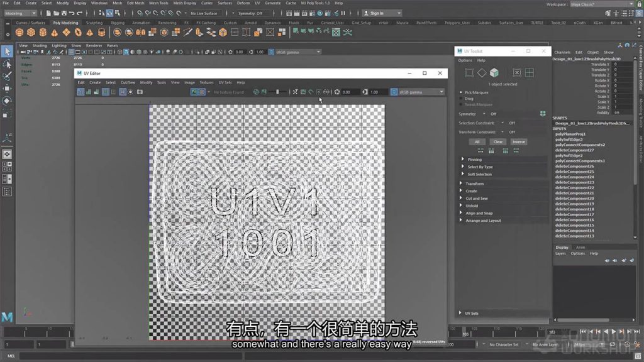Click the Maya home logo icon
The width and height of the screenshot is (644, 362).
pyautogui.click(x=7, y=317)
